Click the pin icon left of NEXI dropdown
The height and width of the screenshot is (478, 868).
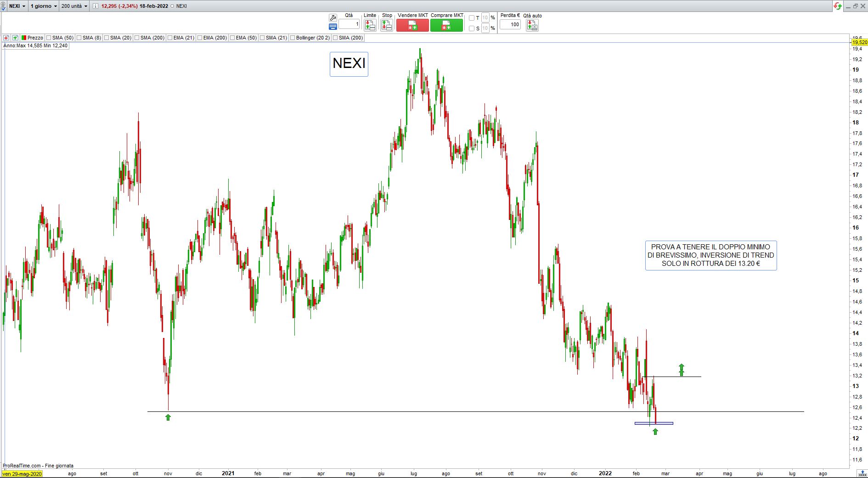tap(3, 6)
